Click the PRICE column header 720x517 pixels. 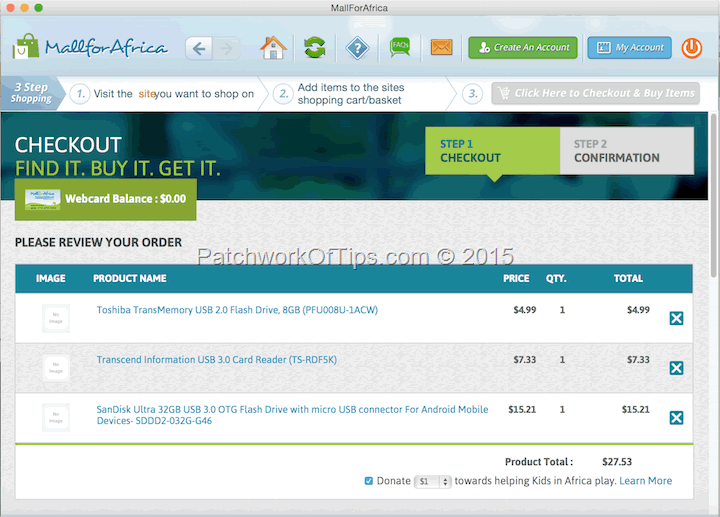tap(516, 278)
